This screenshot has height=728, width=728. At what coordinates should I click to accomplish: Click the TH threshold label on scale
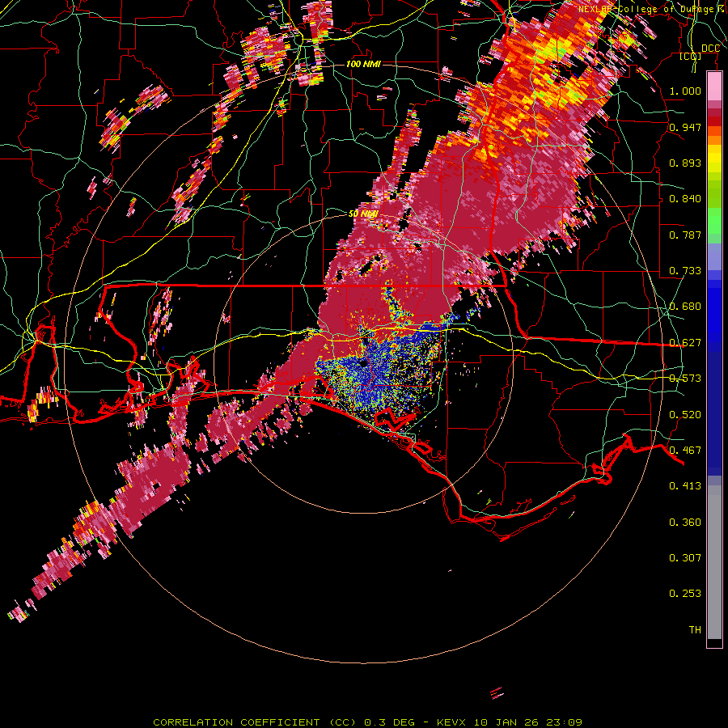point(695,630)
